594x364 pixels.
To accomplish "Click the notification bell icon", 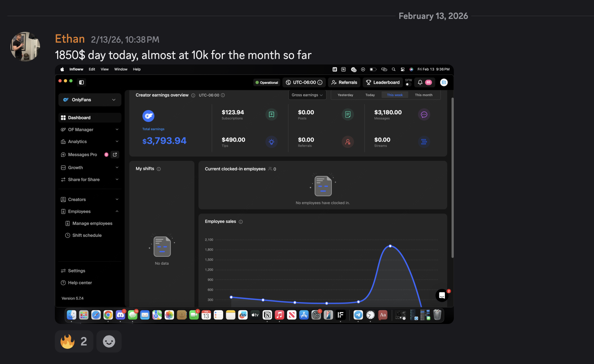I will (420, 82).
